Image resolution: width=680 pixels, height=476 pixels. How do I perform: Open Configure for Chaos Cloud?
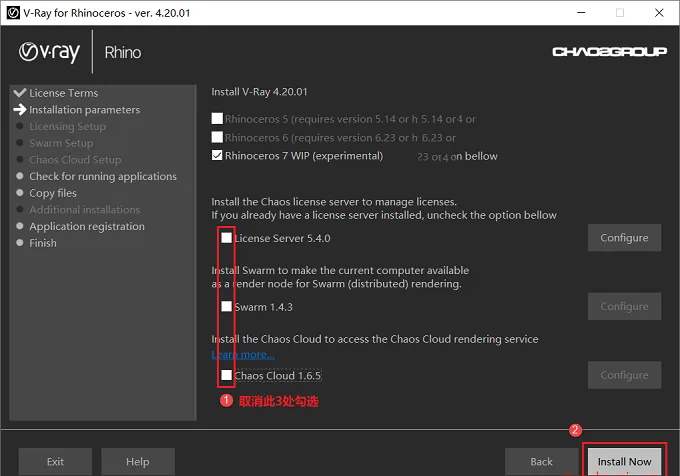point(624,375)
